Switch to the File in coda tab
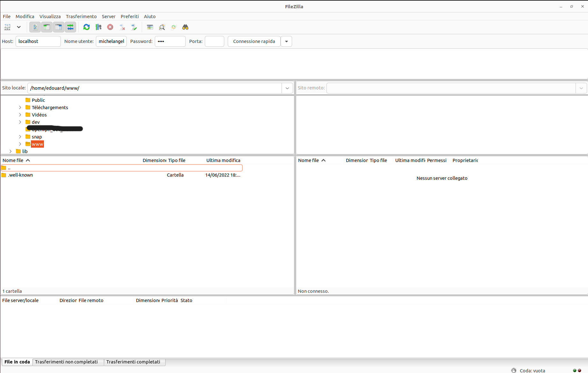Screen dimensions: 588x373 coord(17,362)
